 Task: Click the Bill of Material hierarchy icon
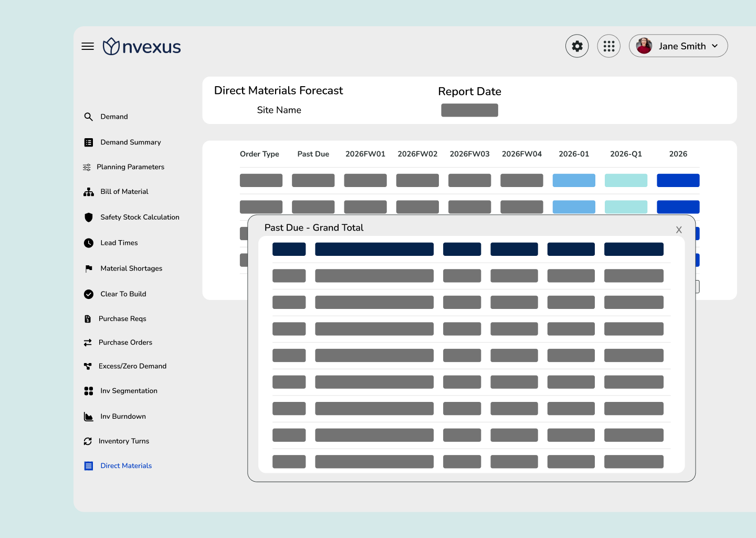[89, 192]
